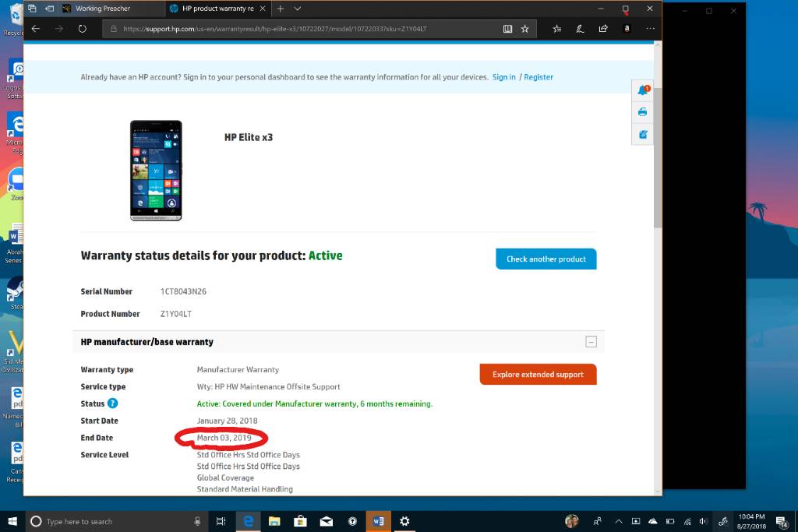
Task: Show tab previews with the chevron
Action: (298, 8)
